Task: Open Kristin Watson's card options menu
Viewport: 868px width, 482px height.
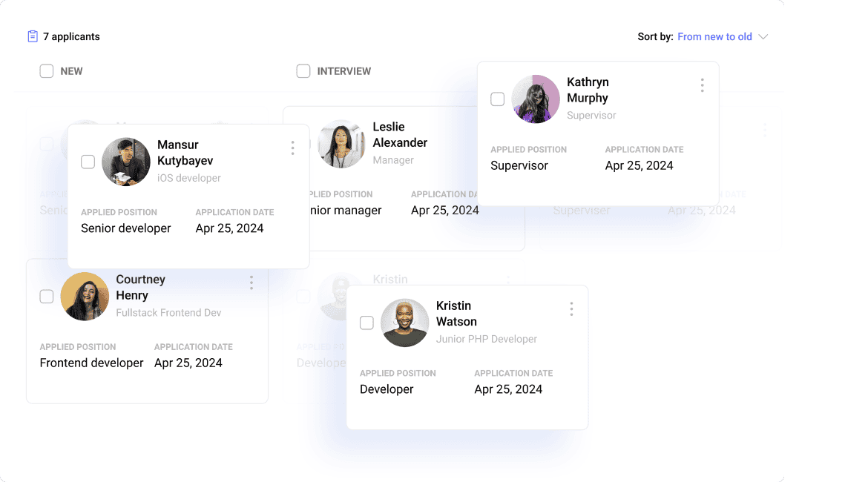Action: pyautogui.click(x=571, y=308)
